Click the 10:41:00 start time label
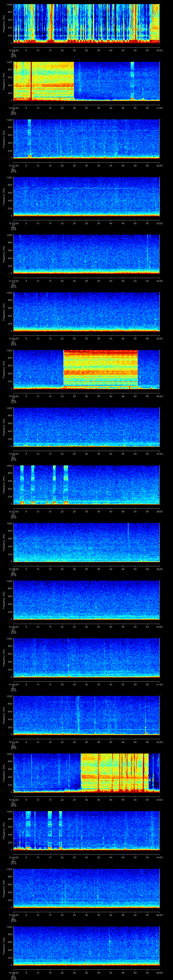Image resolution: width=173 pixels, height=980 pixels. 13,742
